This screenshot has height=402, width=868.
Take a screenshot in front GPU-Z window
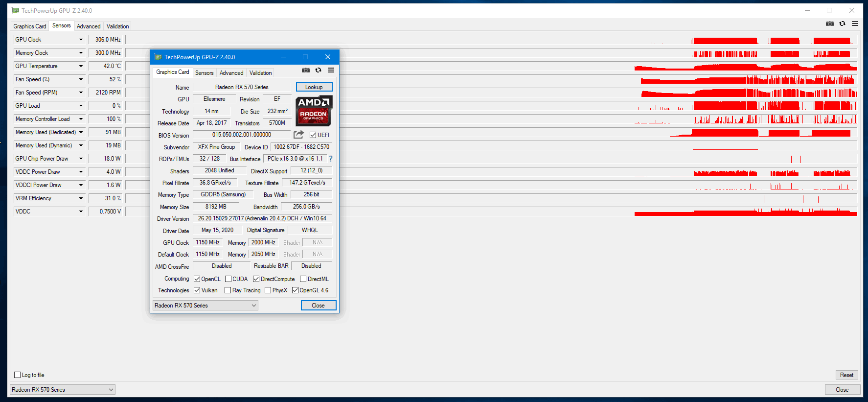[306, 70]
